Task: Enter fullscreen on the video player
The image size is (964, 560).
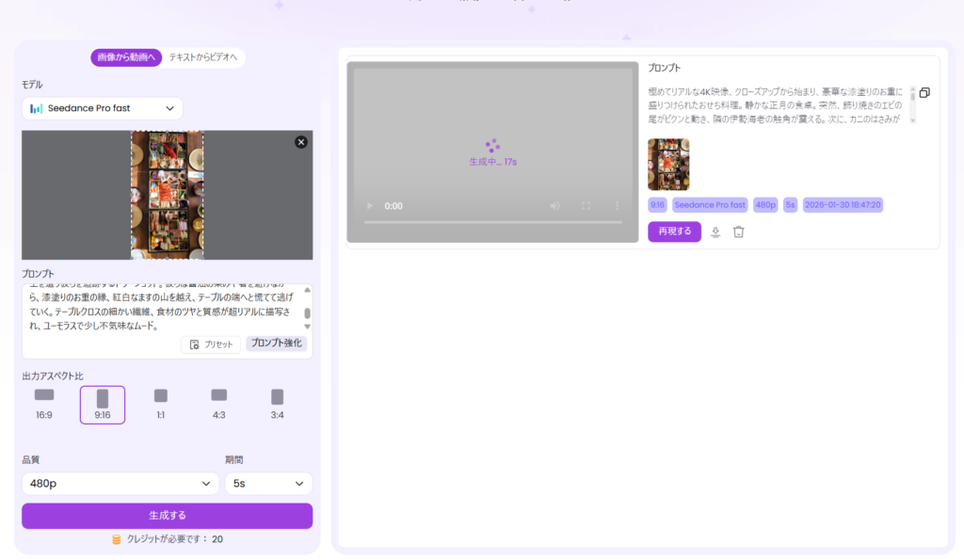Action: pos(586,206)
